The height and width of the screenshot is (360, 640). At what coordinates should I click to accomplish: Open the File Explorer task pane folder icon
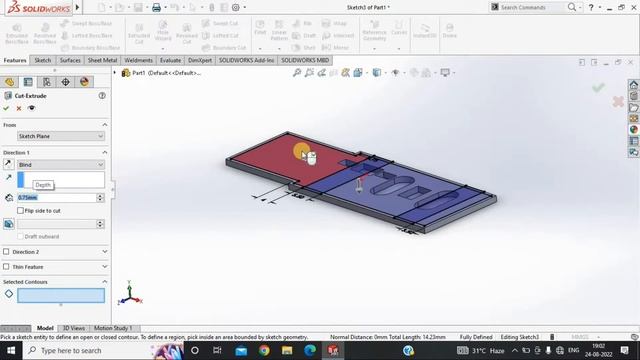pyautogui.click(x=633, y=107)
